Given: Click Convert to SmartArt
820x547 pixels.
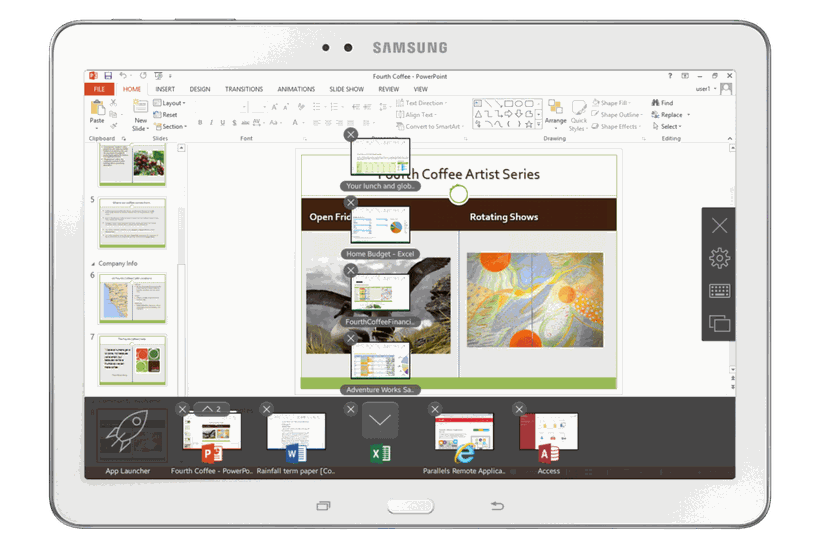Looking at the screenshot, I should [x=430, y=127].
